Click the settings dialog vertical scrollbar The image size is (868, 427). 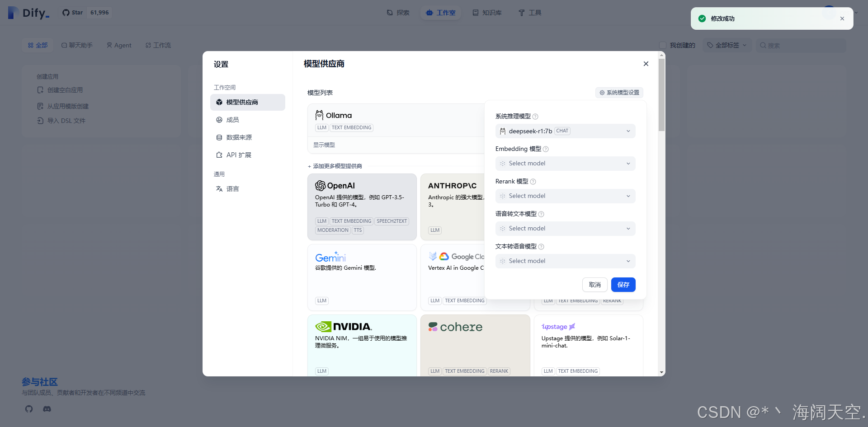point(662,95)
